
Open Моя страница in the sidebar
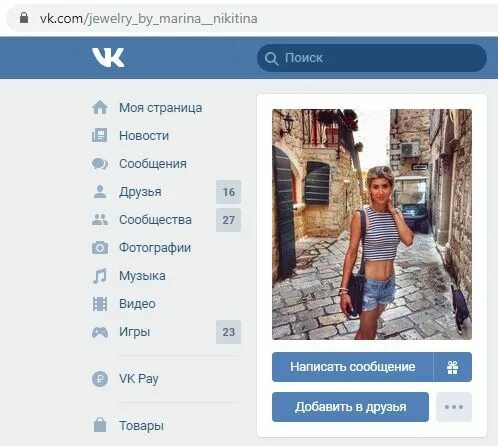[x=161, y=108]
